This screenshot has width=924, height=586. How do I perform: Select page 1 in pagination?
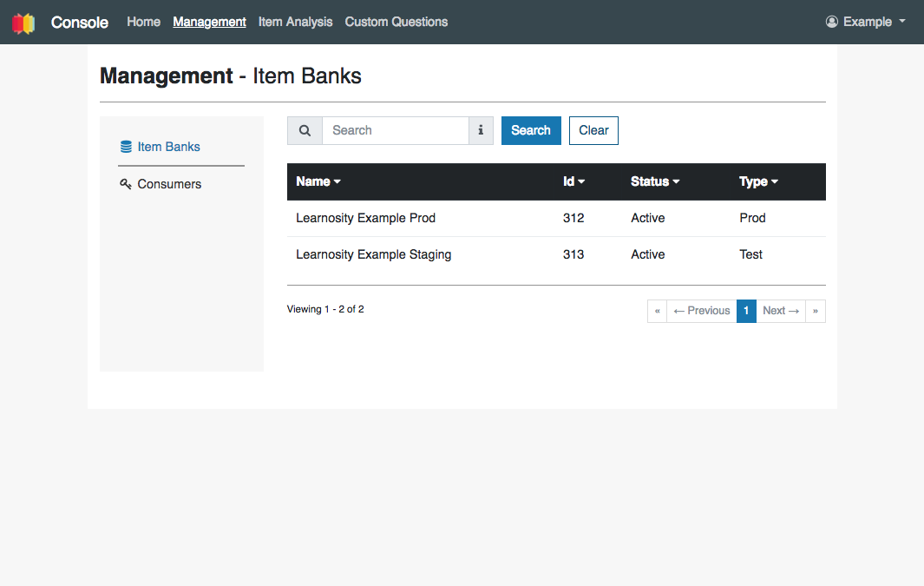click(746, 311)
